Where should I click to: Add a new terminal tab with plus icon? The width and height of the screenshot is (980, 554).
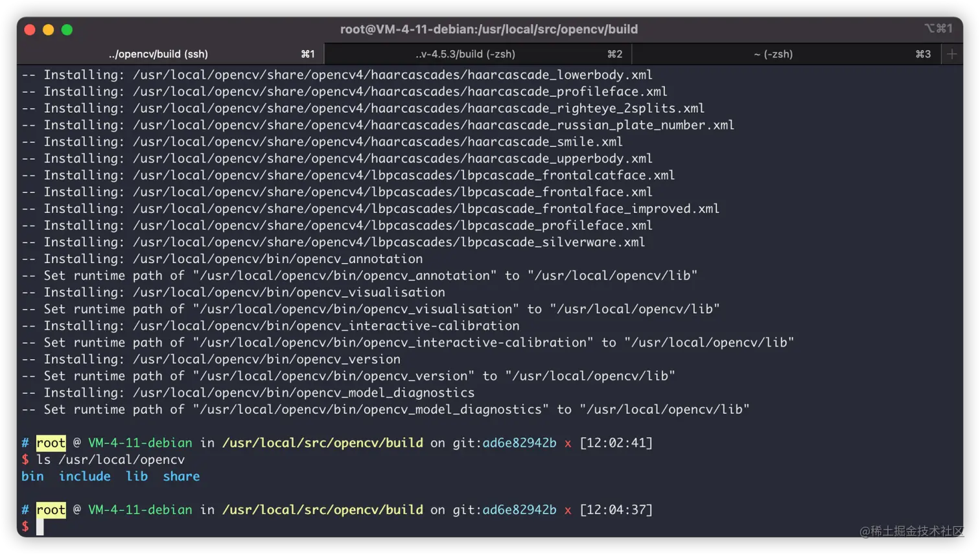coord(951,54)
